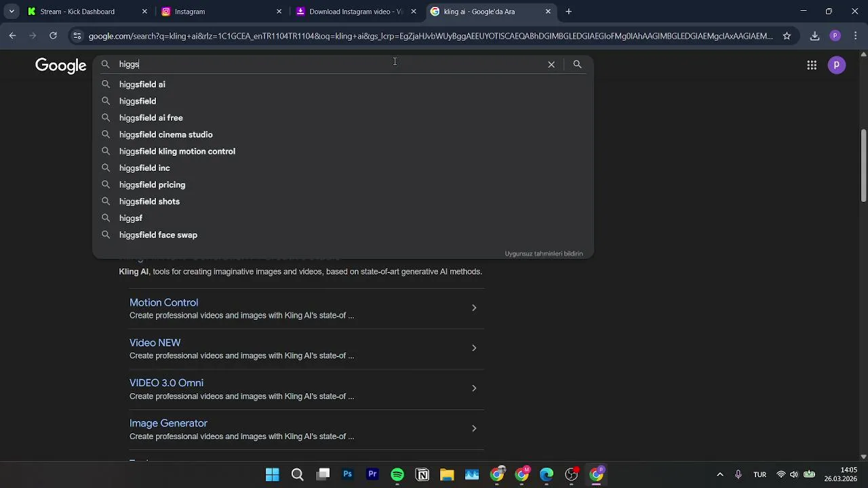Open the Google apps grid
The image size is (868, 488).
click(x=812, y=65)
